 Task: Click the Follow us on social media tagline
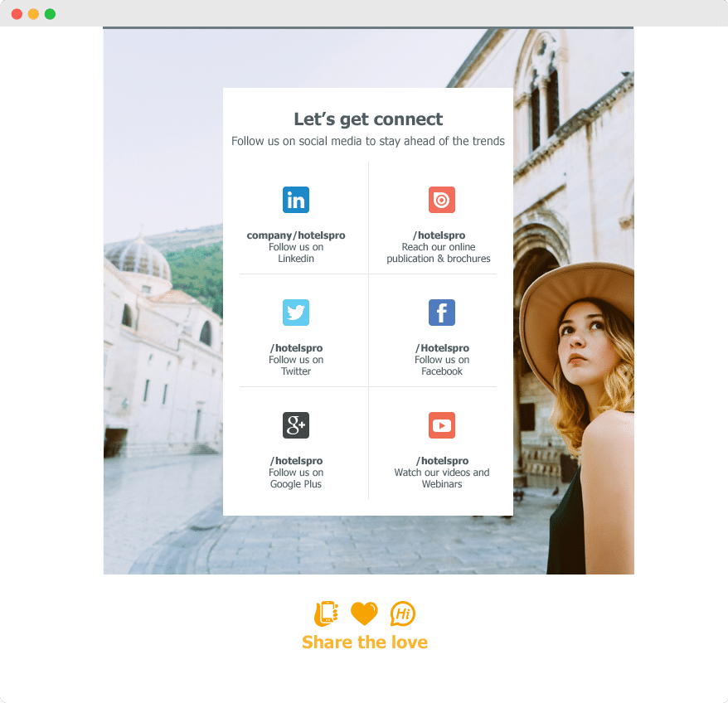[367, 141]
